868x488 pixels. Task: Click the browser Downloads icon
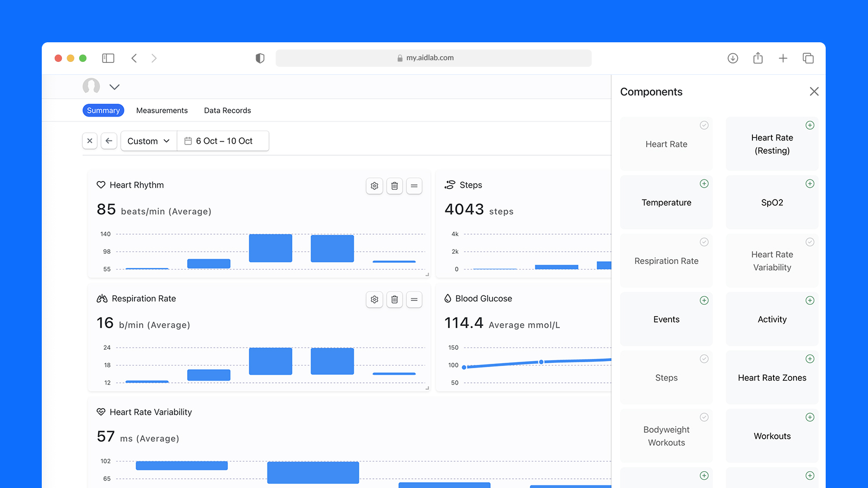click(x=733, y=58)
